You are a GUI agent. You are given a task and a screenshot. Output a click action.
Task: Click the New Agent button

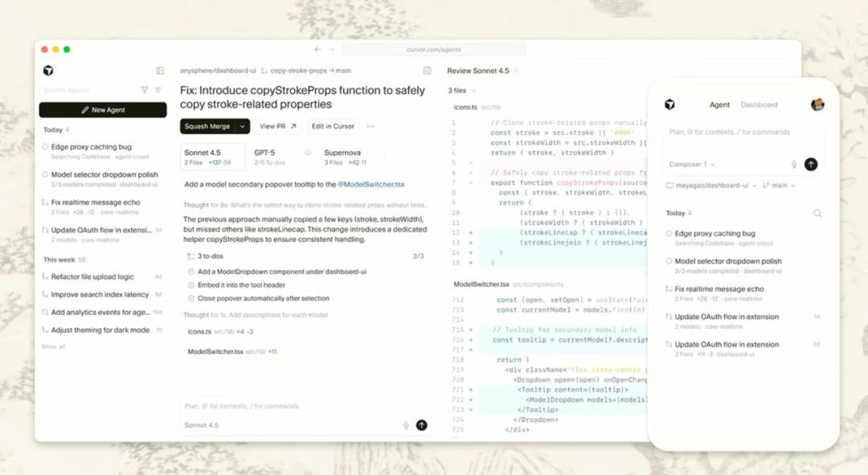click(102, 109)
